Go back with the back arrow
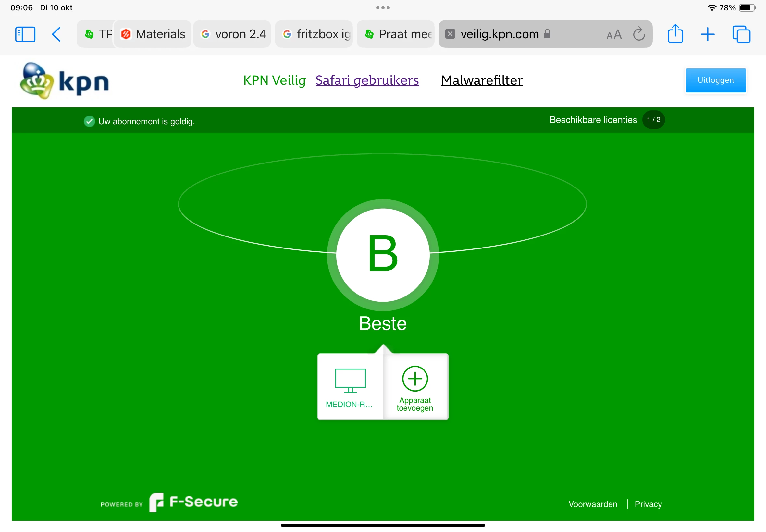 click(56, 34)
